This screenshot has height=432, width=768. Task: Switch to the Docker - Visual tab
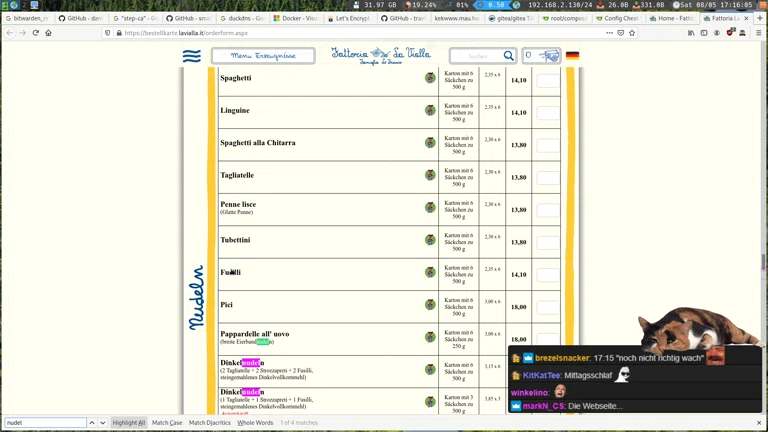click(296, 18)
